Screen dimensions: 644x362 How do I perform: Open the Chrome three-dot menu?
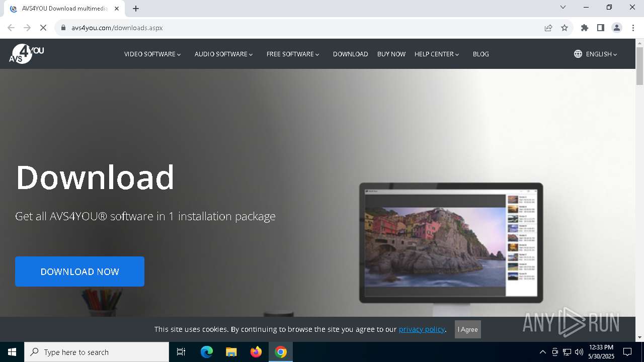(632, 28)
